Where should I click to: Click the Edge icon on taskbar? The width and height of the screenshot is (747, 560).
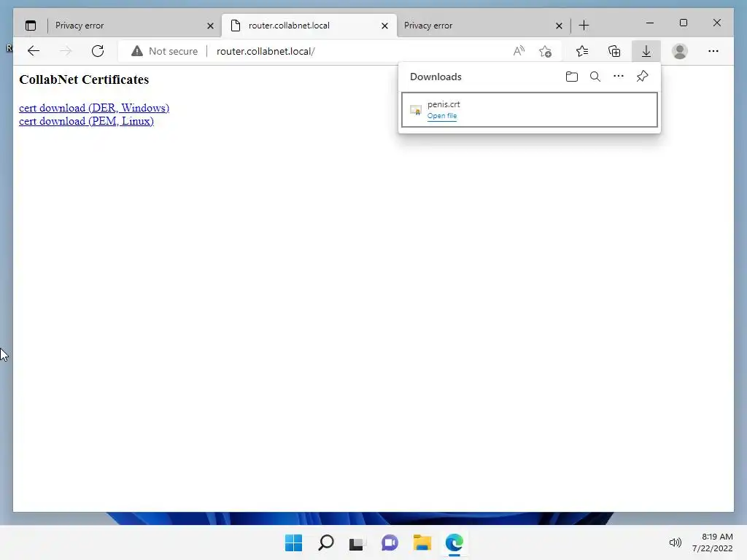point(454,542)
